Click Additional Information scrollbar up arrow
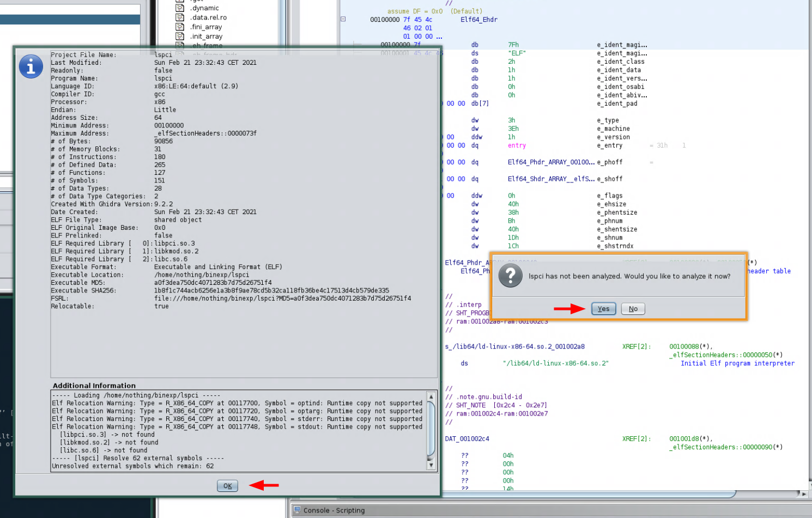812x518 pixels. coord(431,397)
